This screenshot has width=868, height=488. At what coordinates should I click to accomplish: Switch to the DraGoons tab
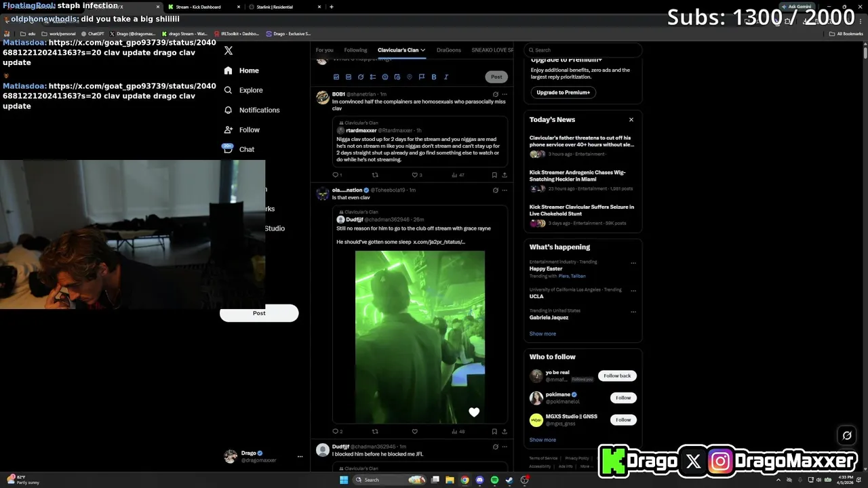pyautogui.click(x=448, y=50)
